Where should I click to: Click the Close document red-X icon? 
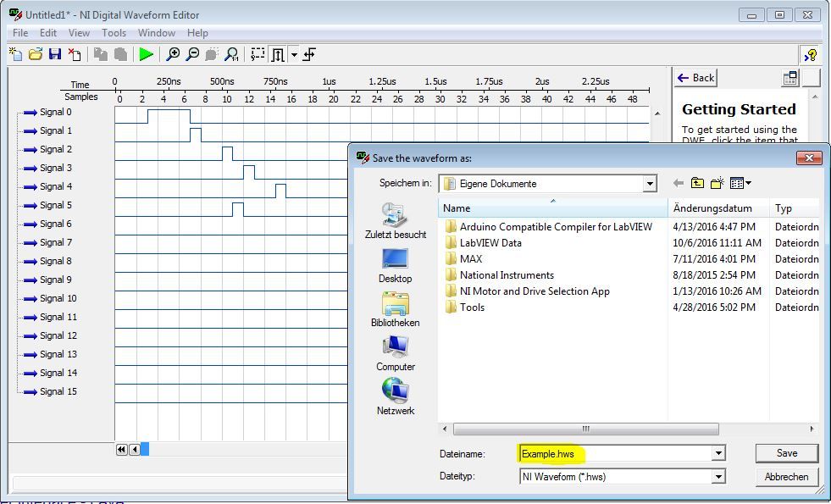[75, 54]
